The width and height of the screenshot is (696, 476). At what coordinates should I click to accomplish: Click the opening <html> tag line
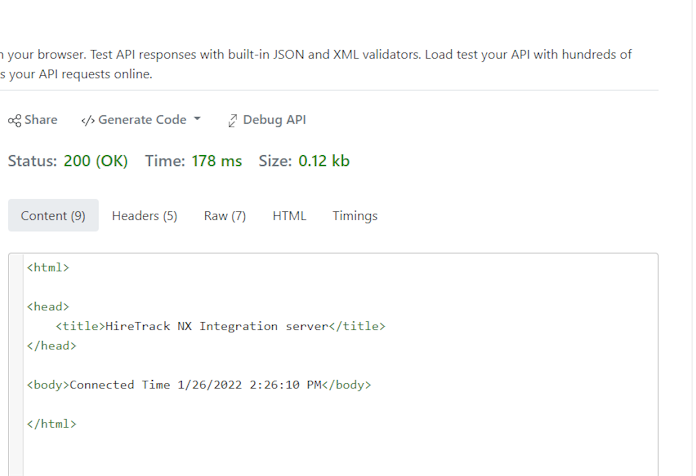48,267
